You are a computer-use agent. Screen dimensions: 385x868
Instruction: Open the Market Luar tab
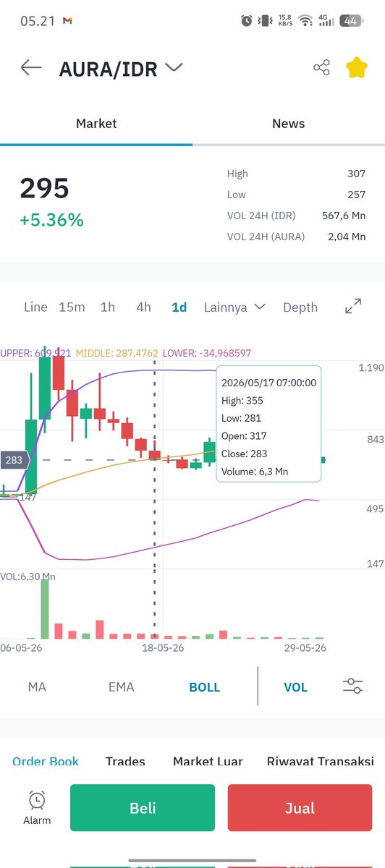point(208,761)
